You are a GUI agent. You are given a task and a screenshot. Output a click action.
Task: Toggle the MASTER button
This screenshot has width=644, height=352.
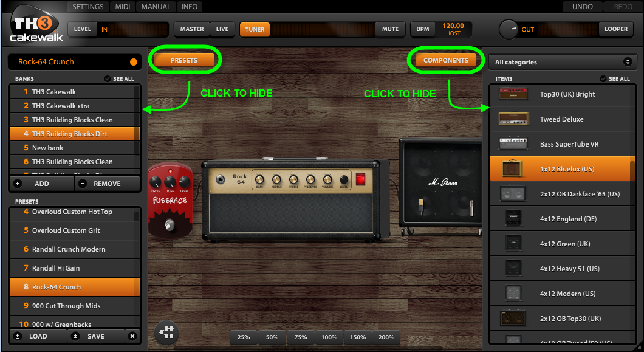click(x=192, y=29)
